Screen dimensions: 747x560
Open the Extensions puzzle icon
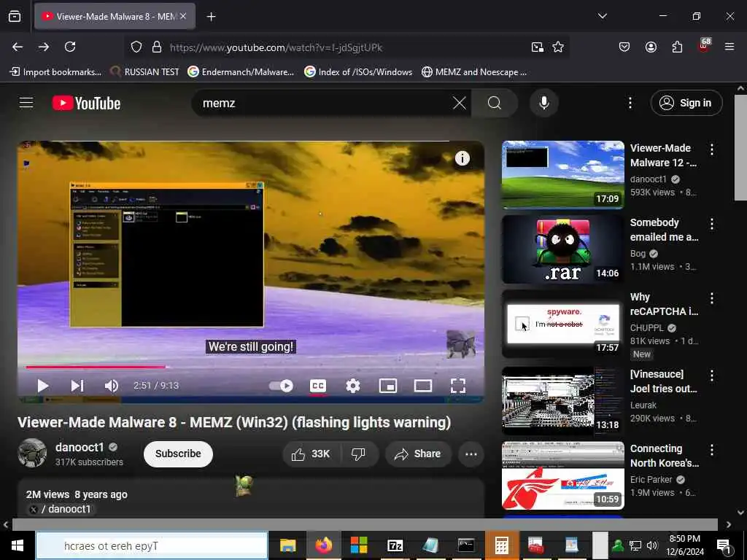[677, 47]
